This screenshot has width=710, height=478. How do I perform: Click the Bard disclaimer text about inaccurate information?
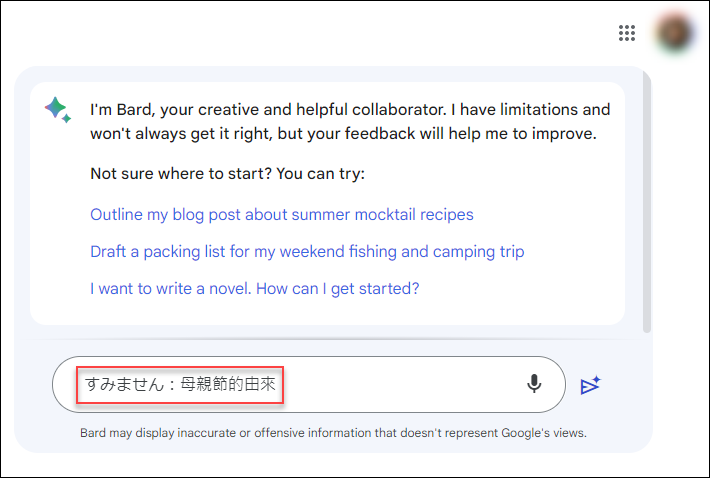point(333,433)
